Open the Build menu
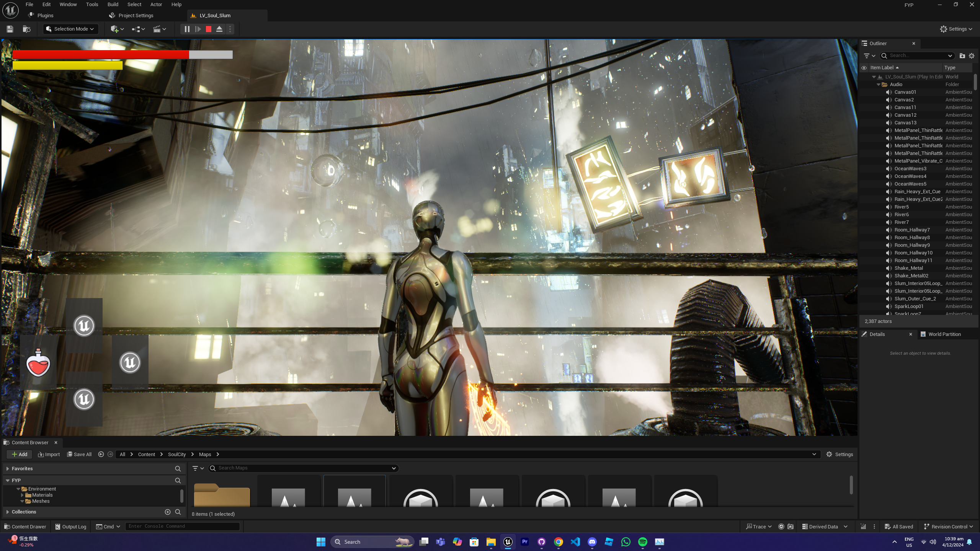 tap(113, 5)
